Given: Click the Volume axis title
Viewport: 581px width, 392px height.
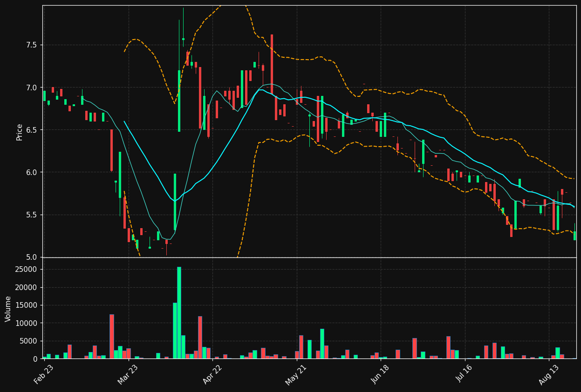Looking at the screenshot, I should pos(8,309).
